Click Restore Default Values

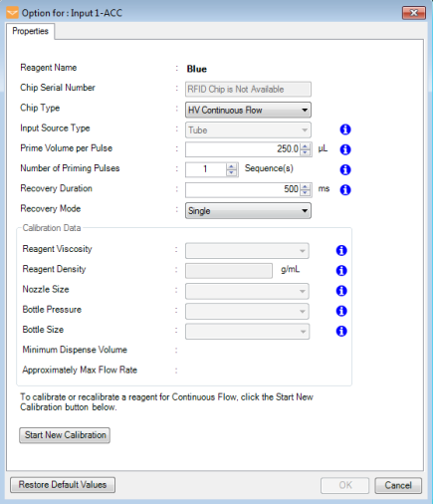click(x=63, y=485)
